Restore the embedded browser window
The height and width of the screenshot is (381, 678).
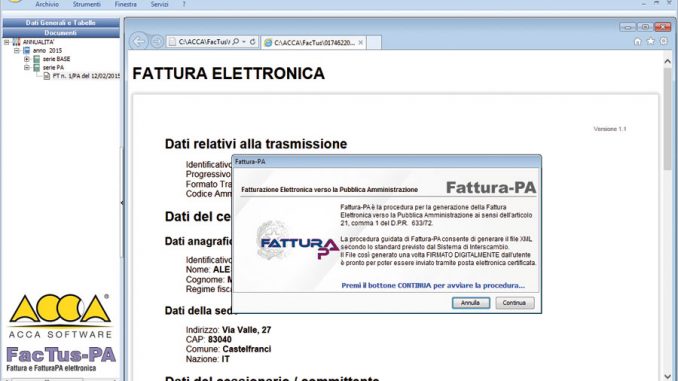pyautogui.click(x=645, y=27)
